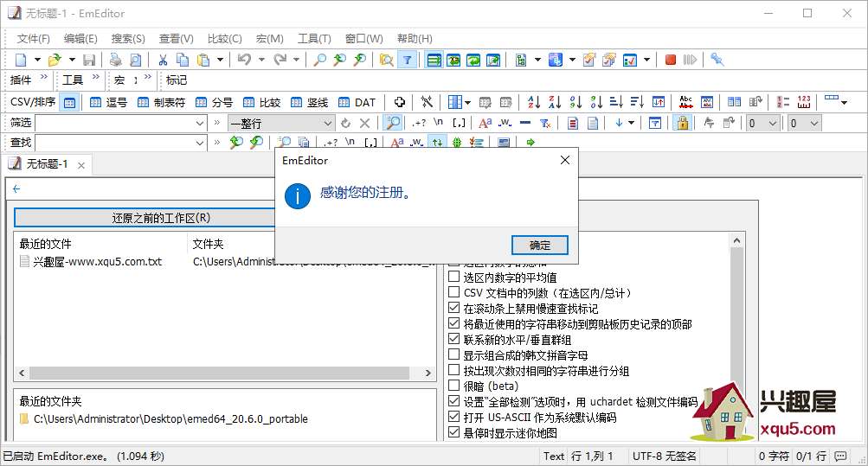The image size is (868, 466).
Task: Expand dropdown arrow next to Paste
Action: pos(220,60)
